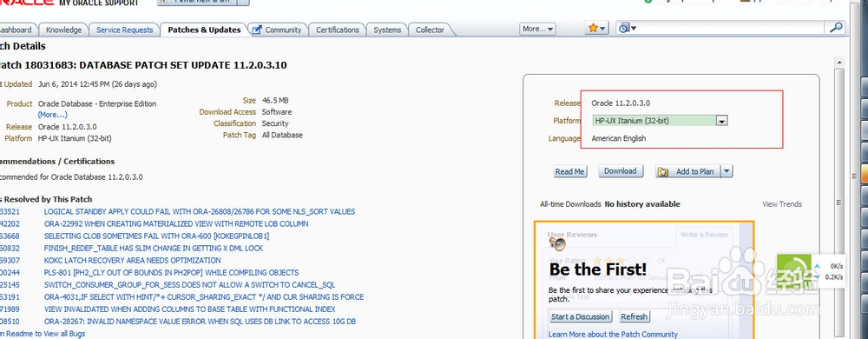Click the search input field
Viewport: 868px width, 339px height.
click(732, 28)
